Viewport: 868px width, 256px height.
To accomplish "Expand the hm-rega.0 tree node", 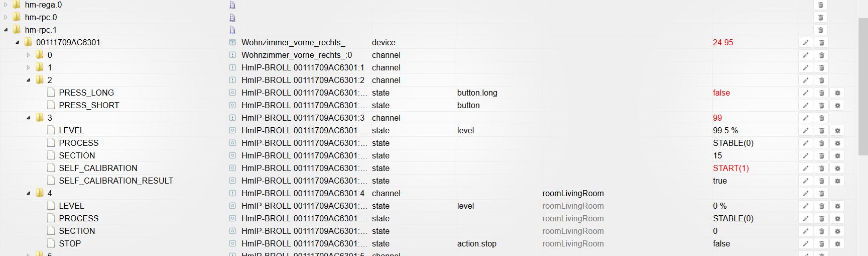I will pyautogui.click(x=6, y=5).
